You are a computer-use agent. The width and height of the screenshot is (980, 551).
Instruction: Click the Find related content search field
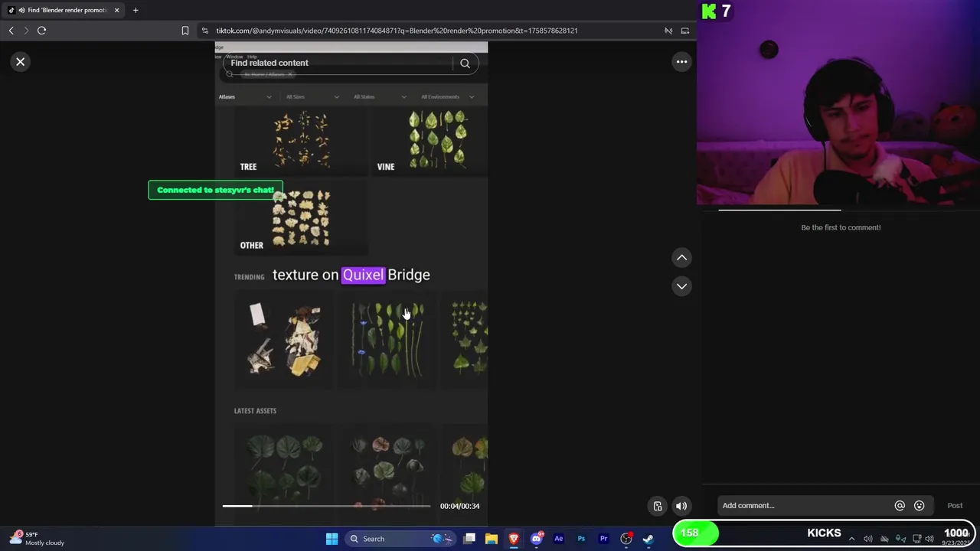coord(341,63)
